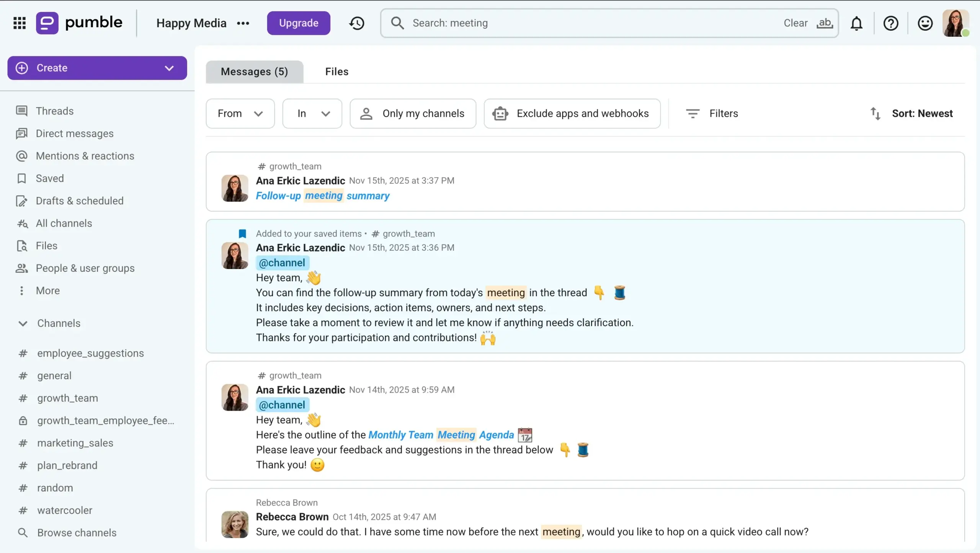Open the help question mark icon

click(x=891, y=23)
